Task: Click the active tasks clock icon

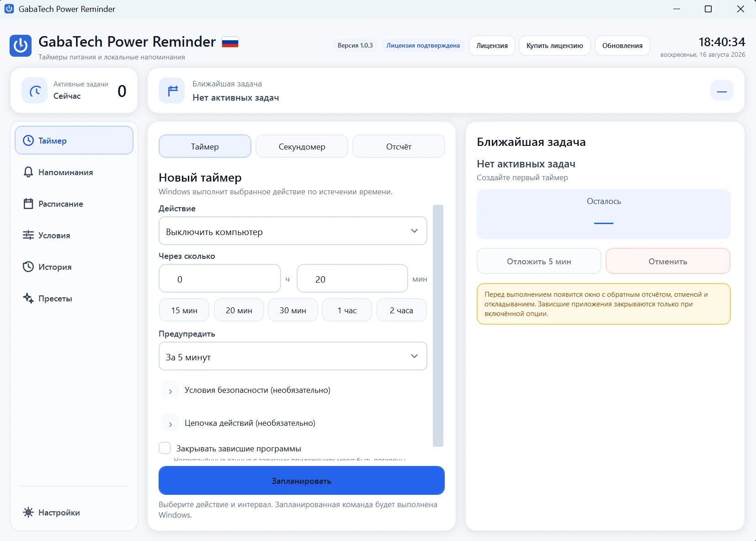Action: 35,91
